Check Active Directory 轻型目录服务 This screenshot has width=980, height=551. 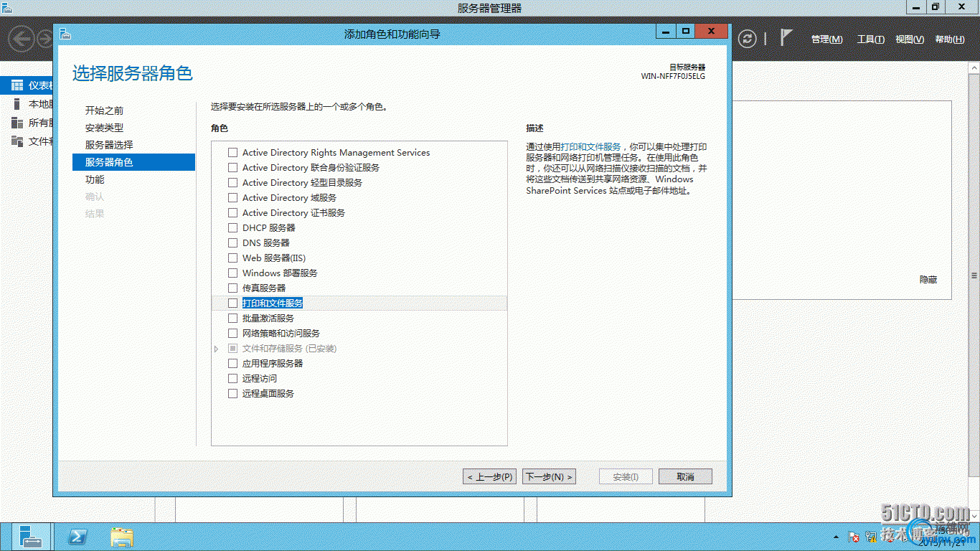tap(232, 182)
